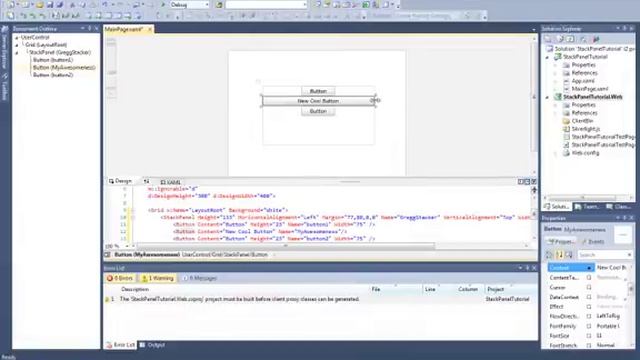
Task: Click the collapse pane icon
Action: coord(534,182)
